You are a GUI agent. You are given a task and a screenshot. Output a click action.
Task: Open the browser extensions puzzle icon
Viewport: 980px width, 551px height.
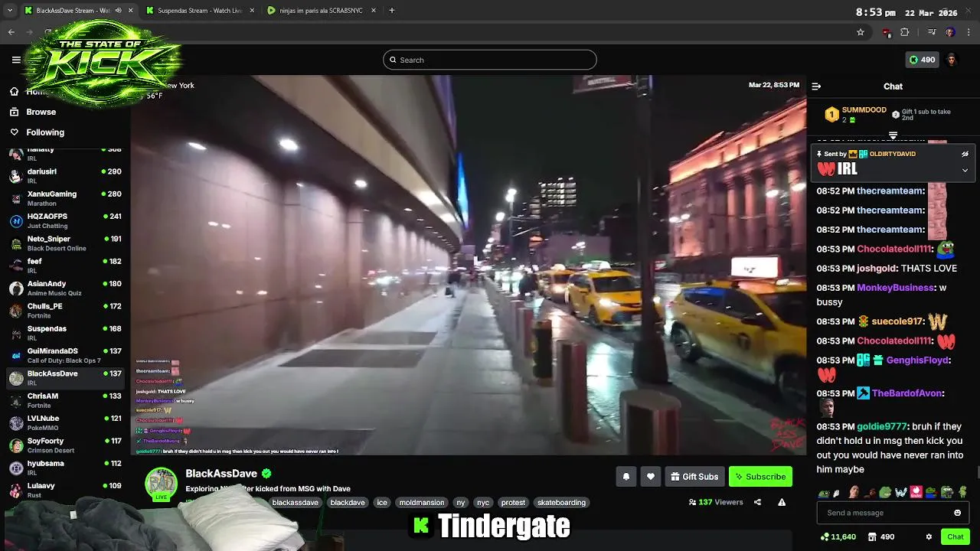pos(905,32)
